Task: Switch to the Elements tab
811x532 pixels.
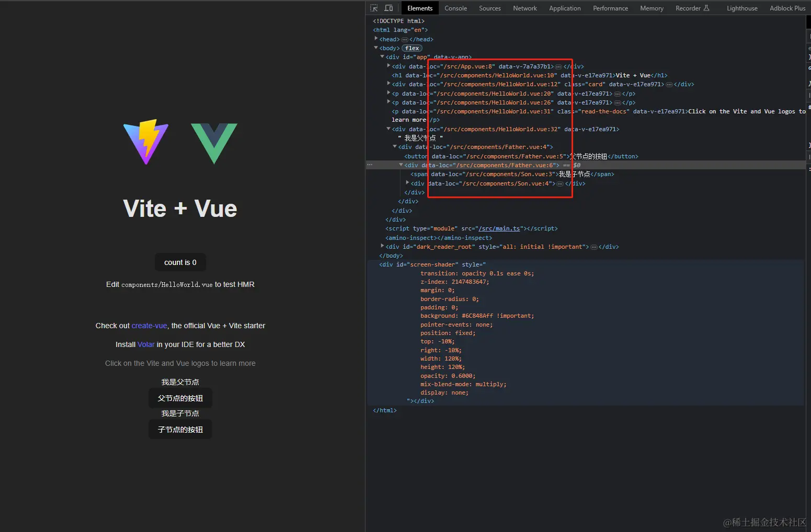Action: [x=420, y=8]
